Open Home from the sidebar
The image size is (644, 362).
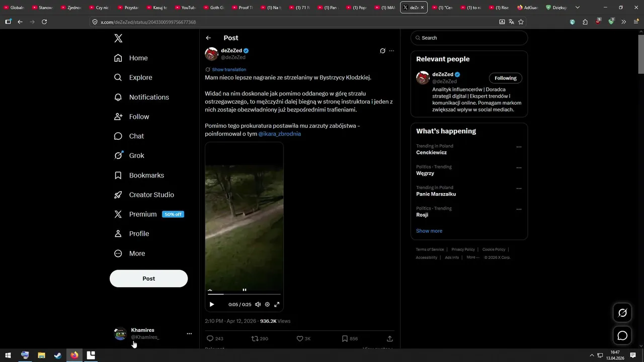click(131, 58)
